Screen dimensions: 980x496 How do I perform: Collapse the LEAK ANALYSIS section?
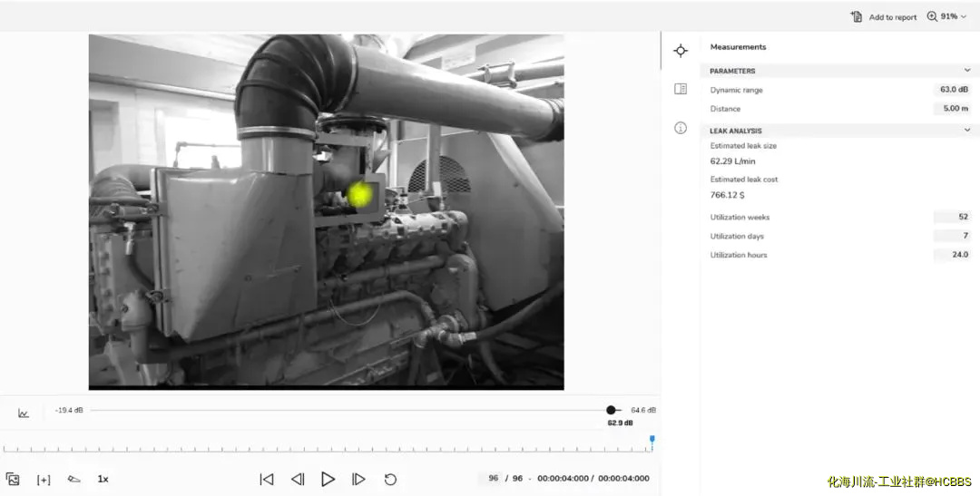pyautogui.click(x=967, y=131)
